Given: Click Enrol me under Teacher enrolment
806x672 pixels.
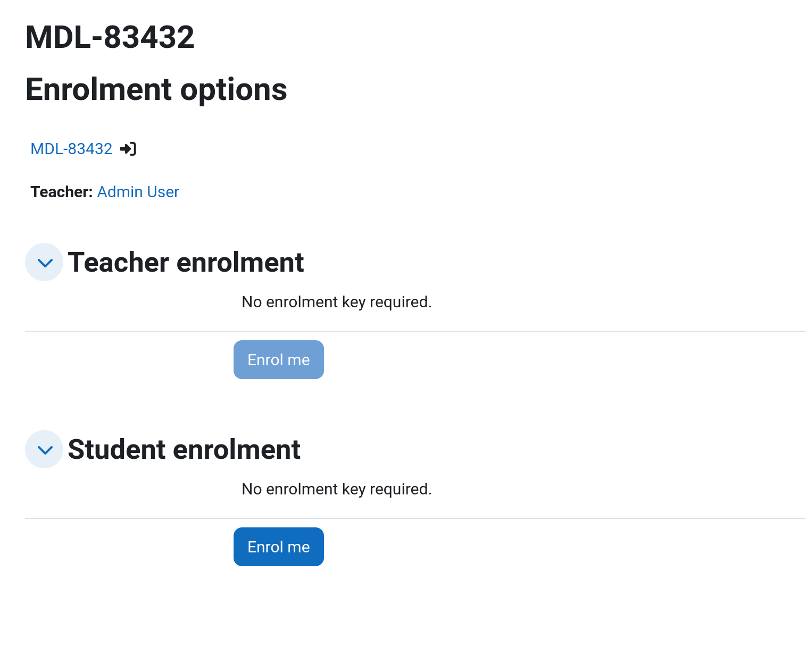Looking at the screenshot, I should 279,360.
